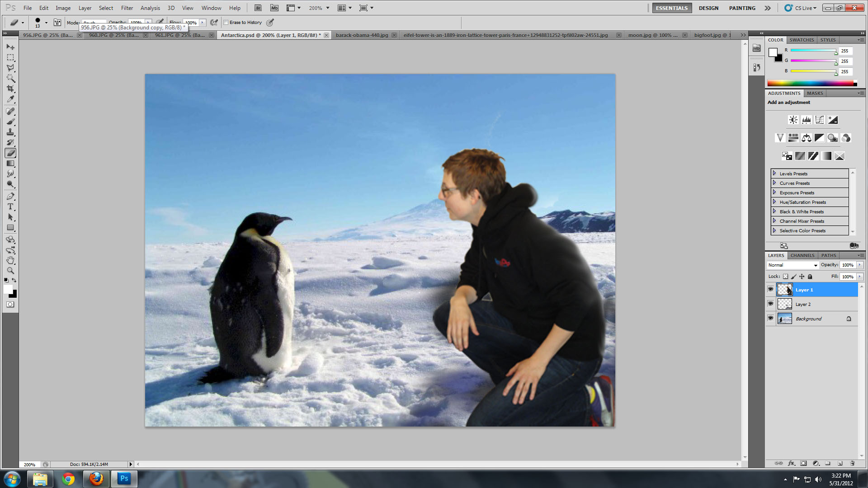Expand Levels Presets

(774, 174)
